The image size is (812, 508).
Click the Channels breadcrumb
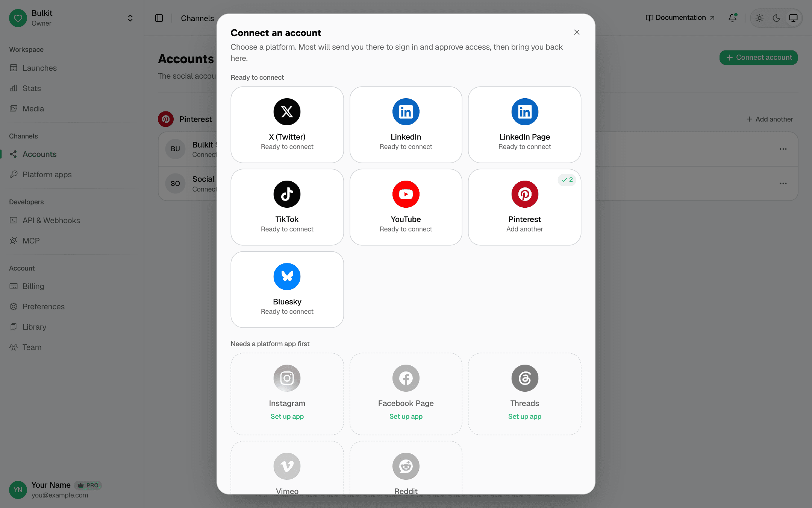coord(197,18)
